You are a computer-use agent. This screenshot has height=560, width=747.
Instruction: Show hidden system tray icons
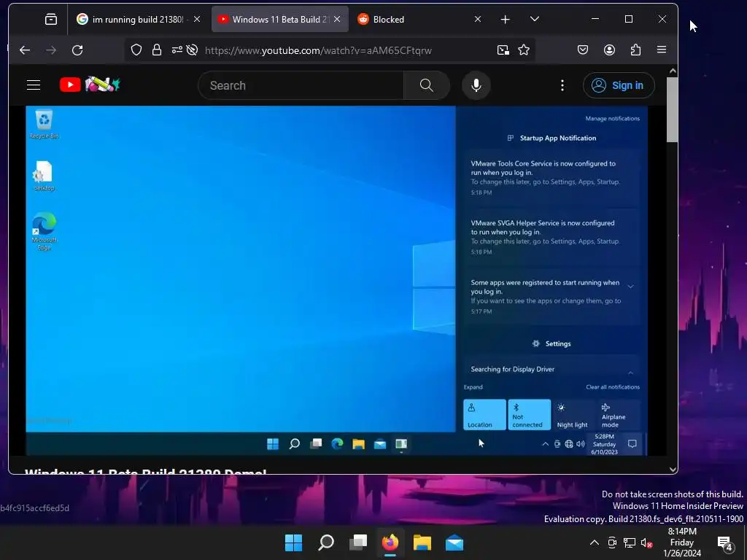594,542
